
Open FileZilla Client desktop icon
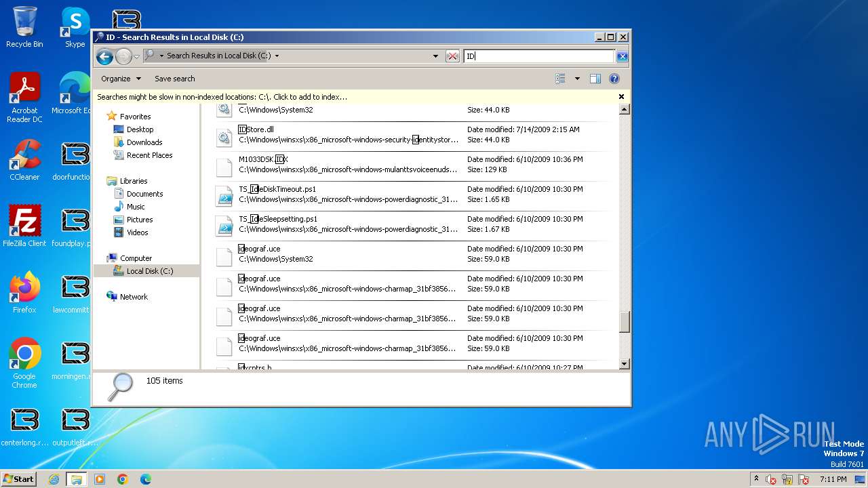(x=24, y=226)
